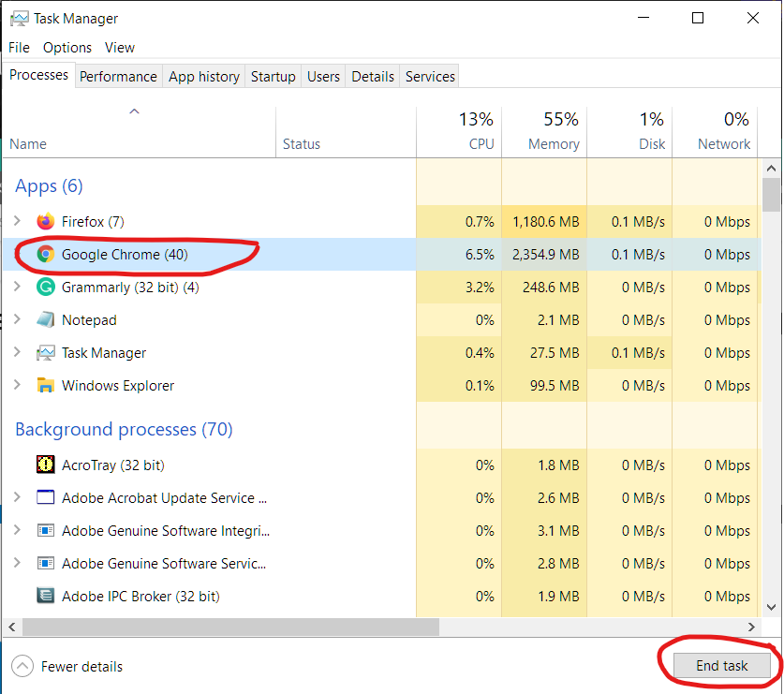Screen dimensions: 784x694
Task: Expand the Task Manager process group
Action: [17, 351]
